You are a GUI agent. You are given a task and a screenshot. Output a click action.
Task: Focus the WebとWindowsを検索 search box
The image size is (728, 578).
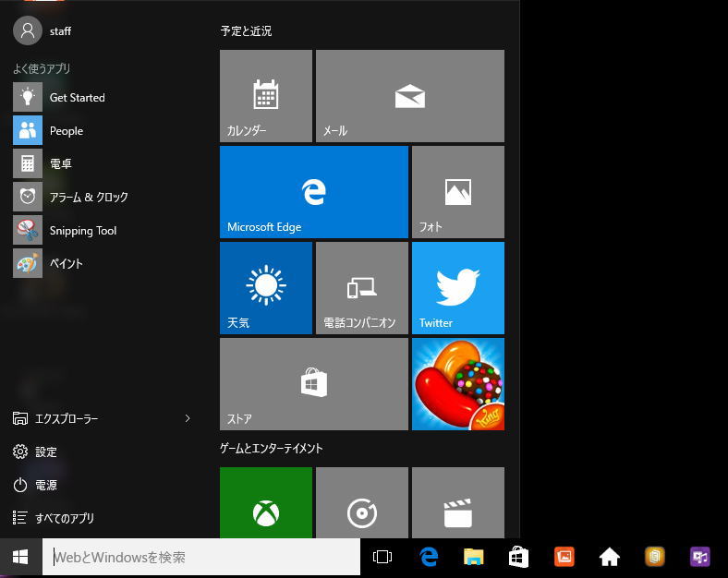click(201, 557)
